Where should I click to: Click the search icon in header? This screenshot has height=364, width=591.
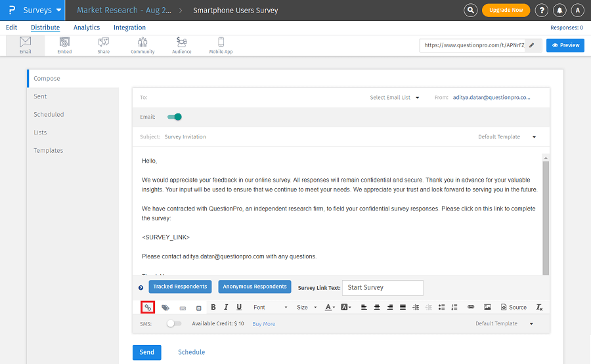point(470,10)
